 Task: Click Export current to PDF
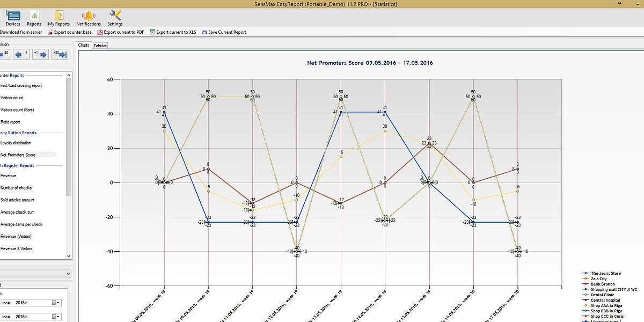point(120,32)
